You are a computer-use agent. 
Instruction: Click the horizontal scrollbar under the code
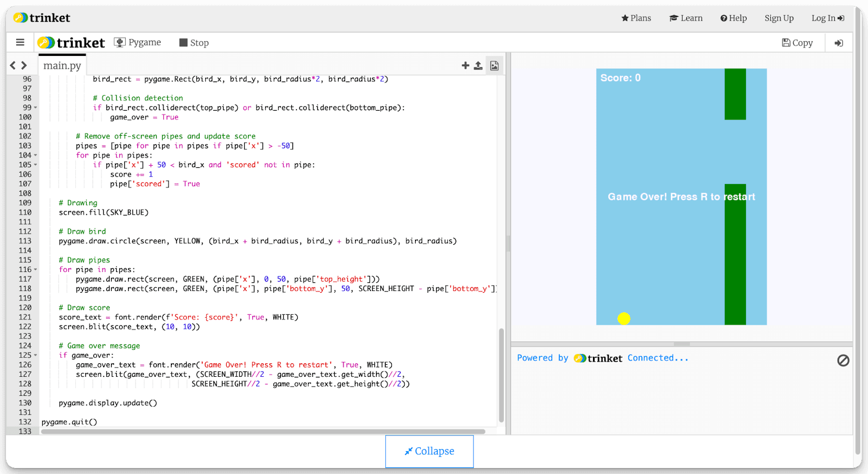coord(263,432)
